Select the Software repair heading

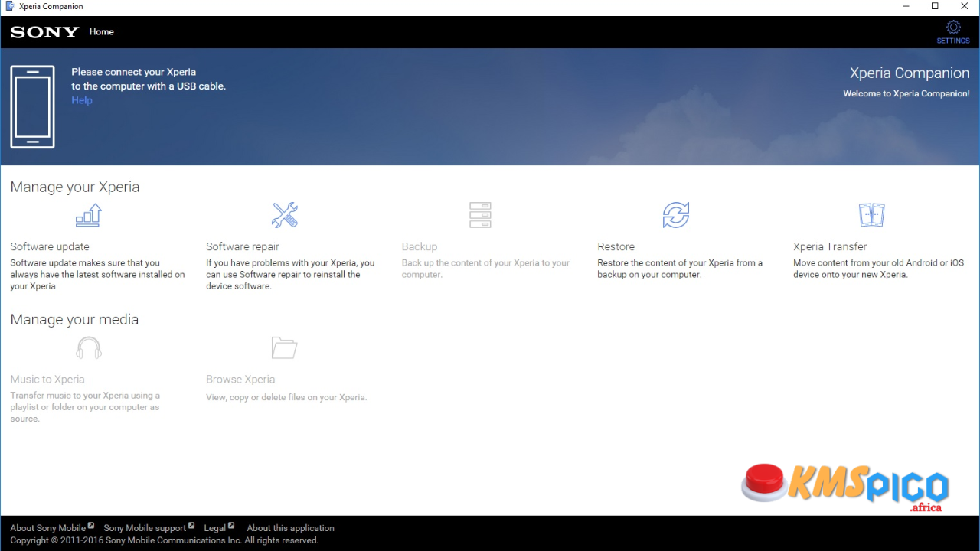click(243, 246)
